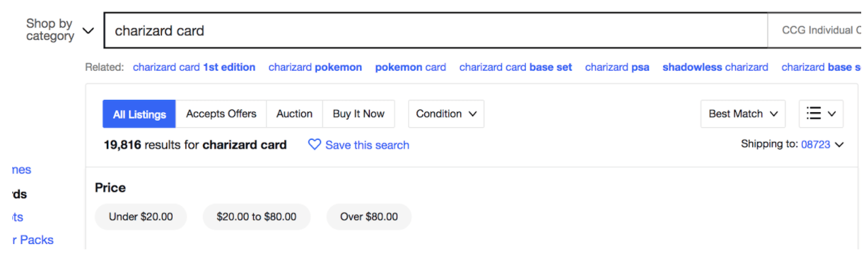Open related search charizard psa

[617, 67]
